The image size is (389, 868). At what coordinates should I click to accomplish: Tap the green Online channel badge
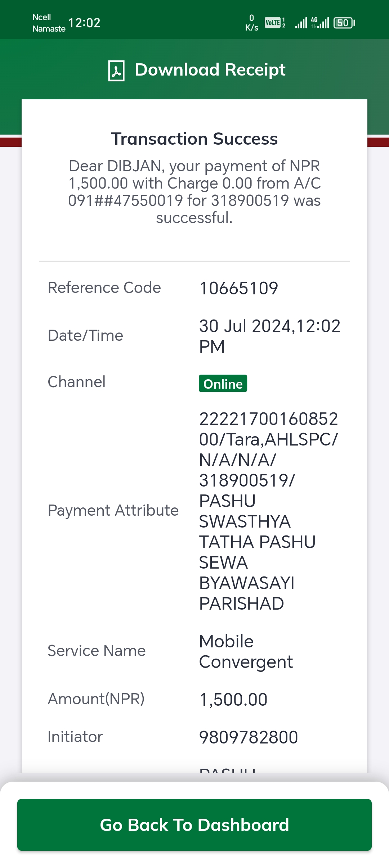pyautogui.click(x=223, y=384)
